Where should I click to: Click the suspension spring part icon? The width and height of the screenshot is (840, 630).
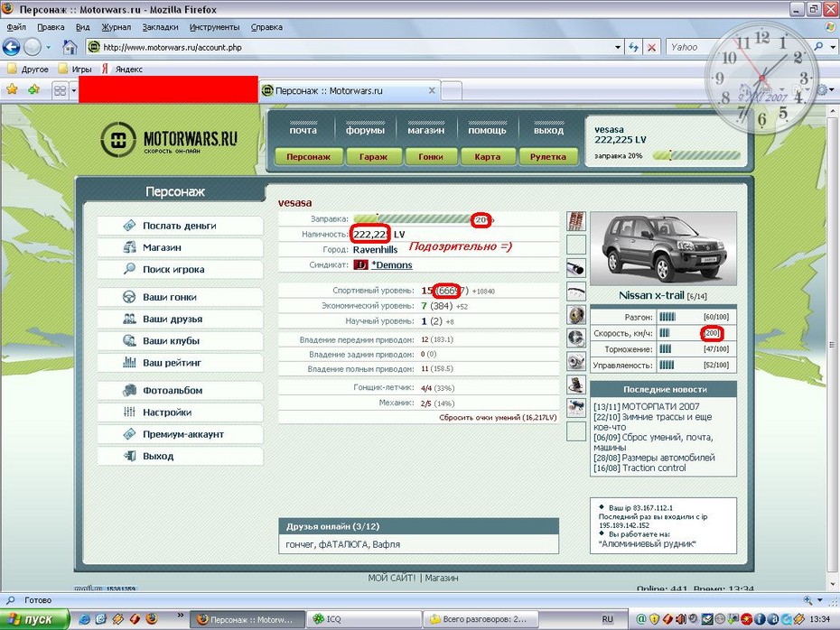(x=576, y=221)
